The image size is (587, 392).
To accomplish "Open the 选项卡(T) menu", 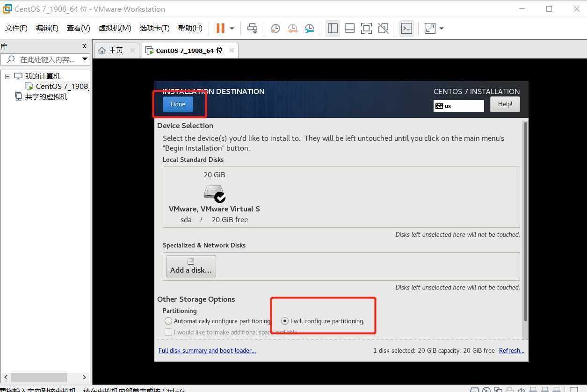I will [x=154, y=28].
